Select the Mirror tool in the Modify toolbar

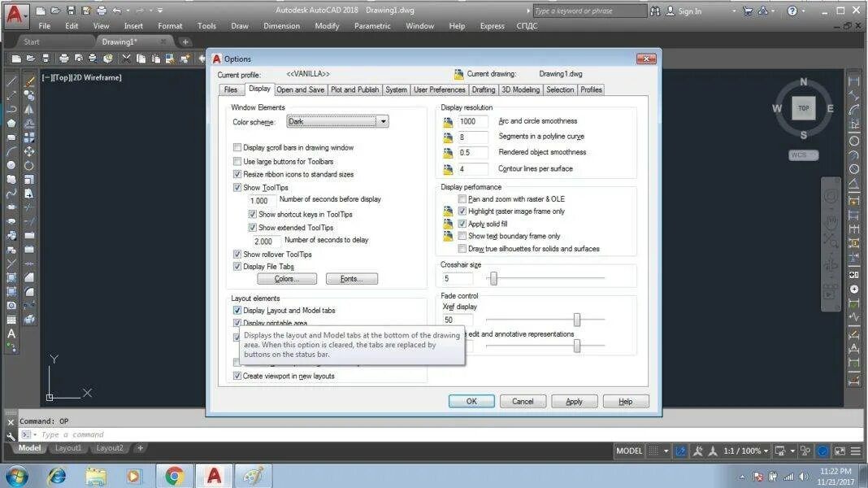[29, 109]
